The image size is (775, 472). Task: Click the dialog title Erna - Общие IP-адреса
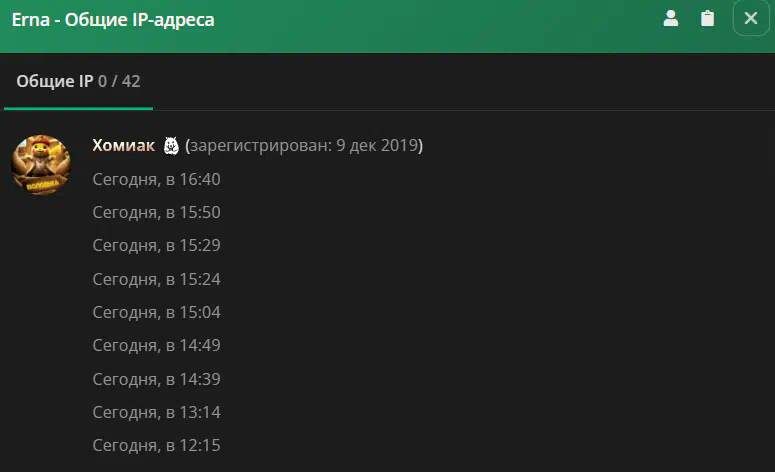click(113, 20)
